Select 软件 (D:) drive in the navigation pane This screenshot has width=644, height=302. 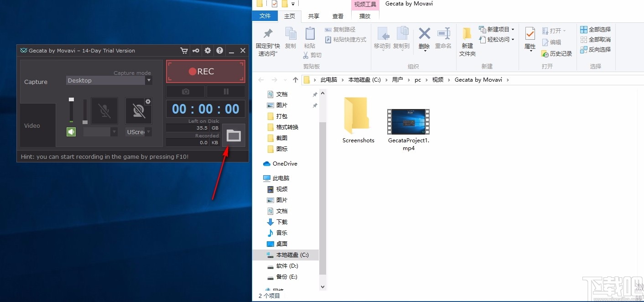(x=282, y=266)
